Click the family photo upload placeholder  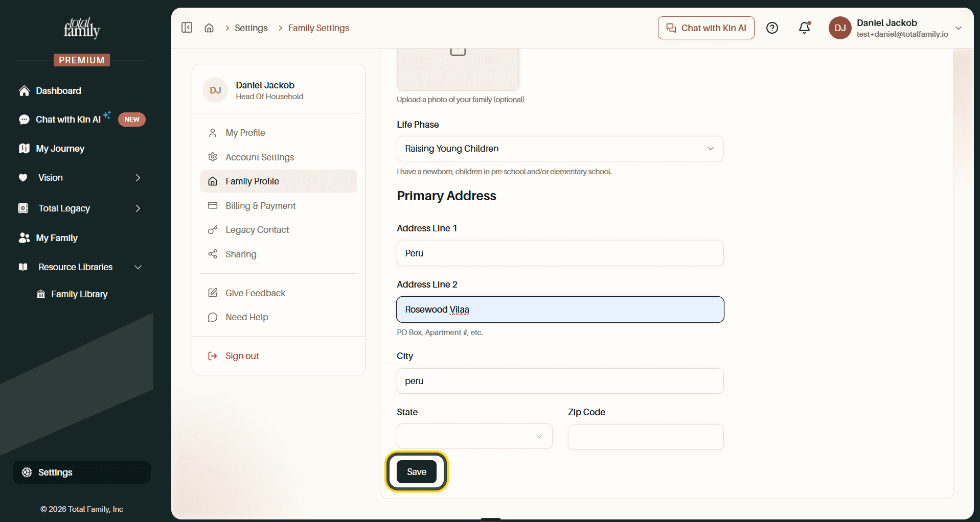point(458,69)
